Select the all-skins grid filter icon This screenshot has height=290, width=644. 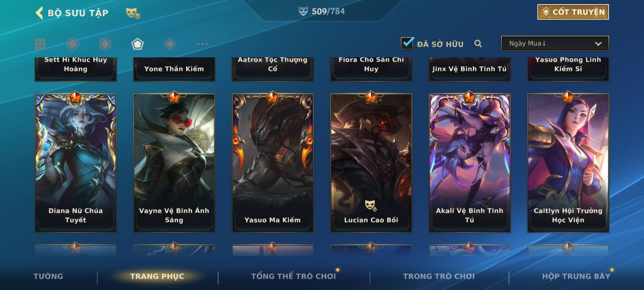pos(40,44)
